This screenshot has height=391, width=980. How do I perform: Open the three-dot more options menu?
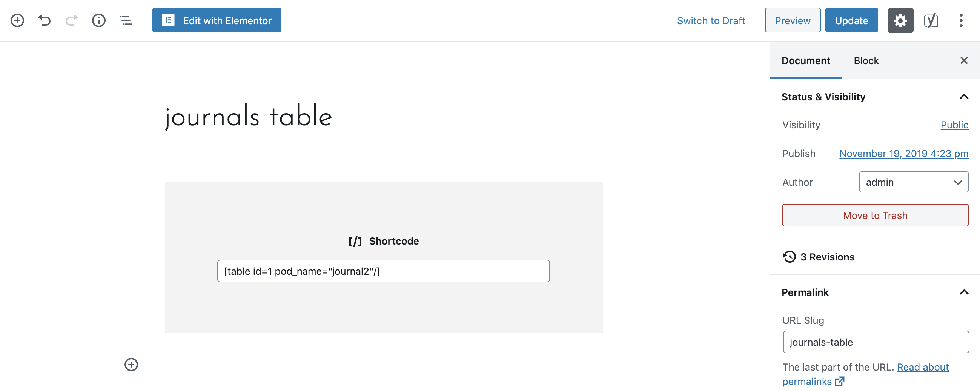pos(961,20)
